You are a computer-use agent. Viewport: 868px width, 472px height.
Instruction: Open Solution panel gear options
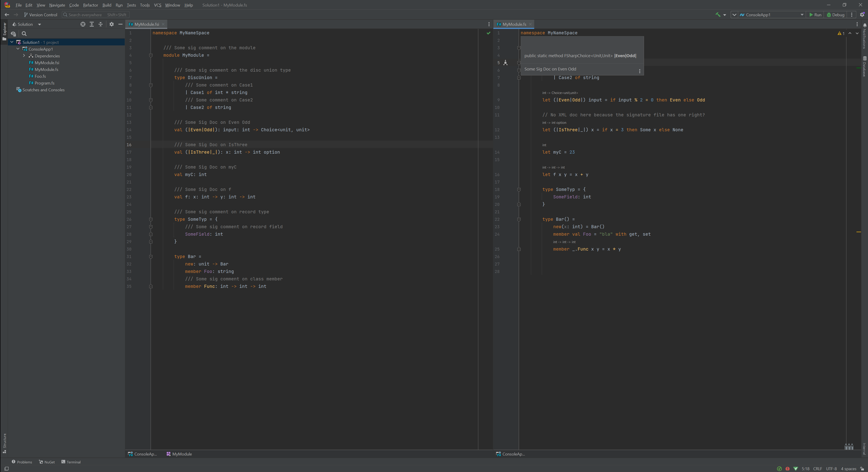pos(112,24)
